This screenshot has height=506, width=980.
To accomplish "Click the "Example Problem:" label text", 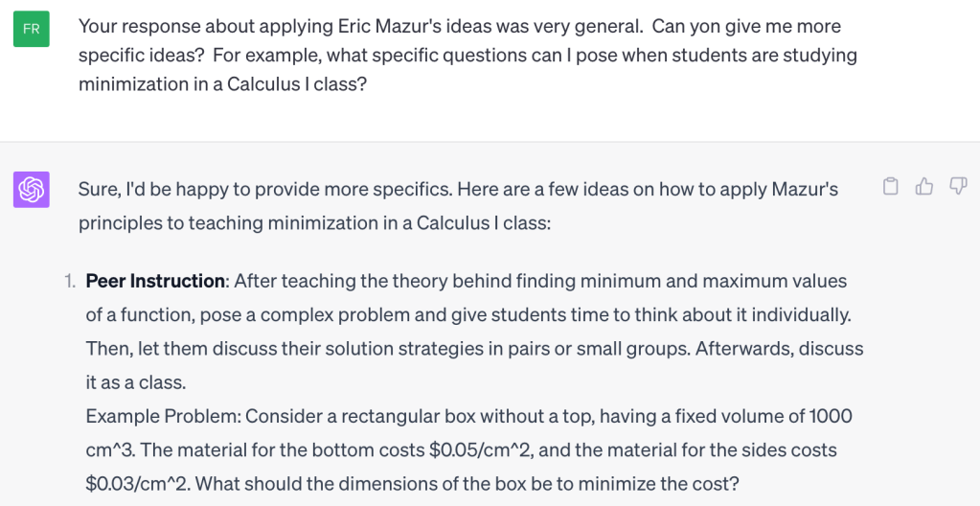I will (x=163, y=416).
